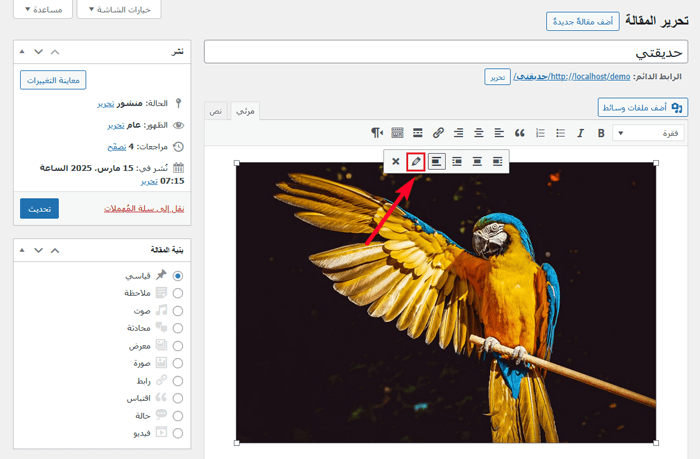Click the post title field containing حديقتي
The height and width of the screenshot is (459, 700).
coord(445,52)
